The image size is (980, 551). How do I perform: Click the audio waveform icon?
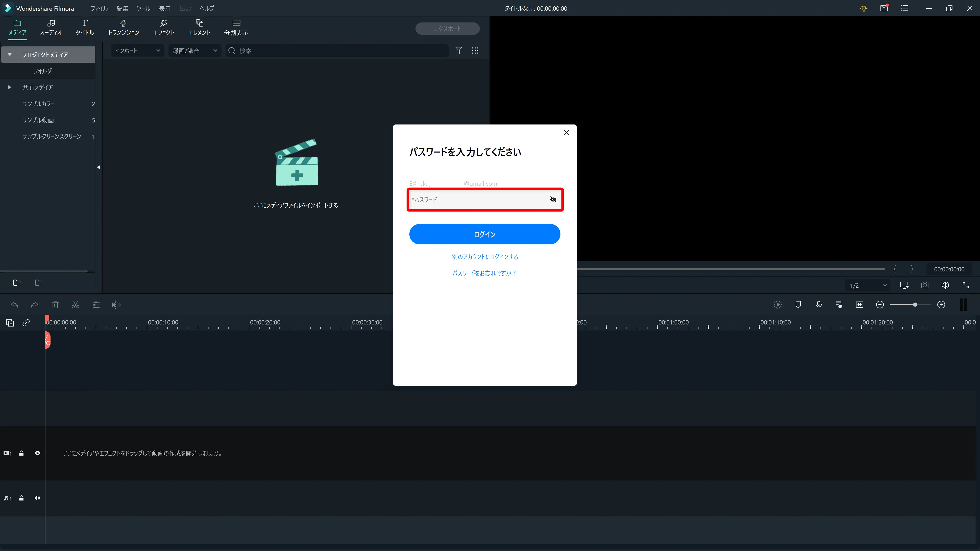pos(116,305)
